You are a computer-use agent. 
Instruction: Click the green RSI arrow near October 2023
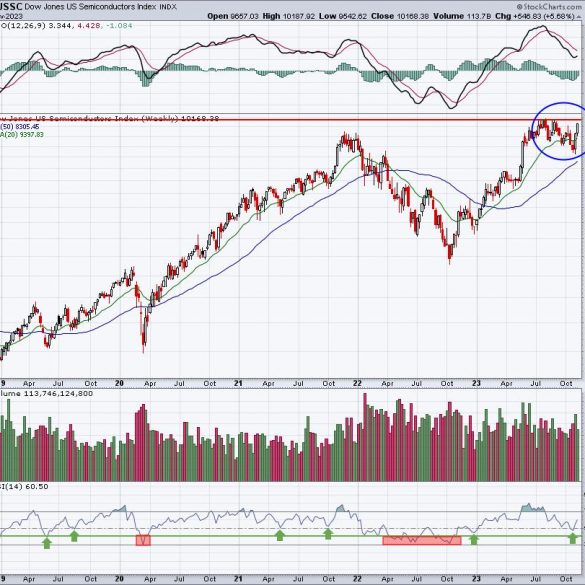[573, 538]
